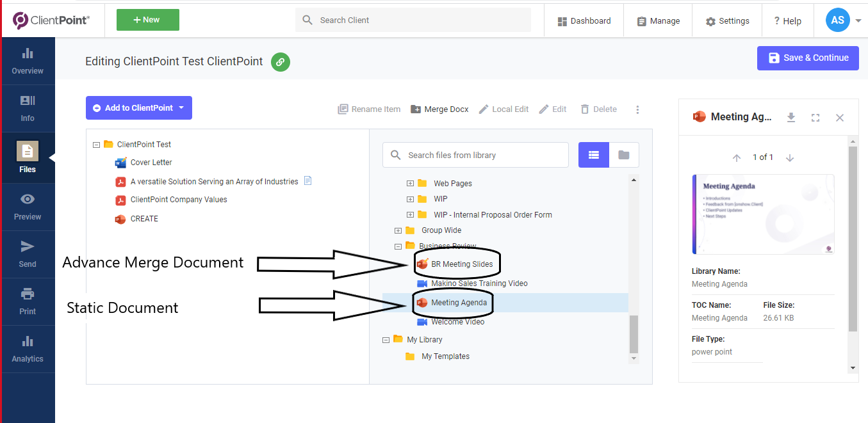Expand the preview panel to fullscreen
The width and height of the screenshot is (868, 423).
click(815, 118)
